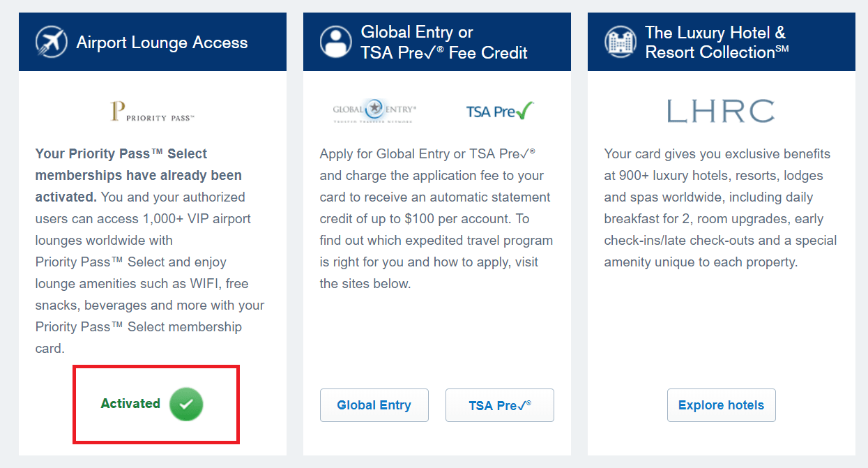
Task: Select the LHRC logo
Action: (720, 110)
